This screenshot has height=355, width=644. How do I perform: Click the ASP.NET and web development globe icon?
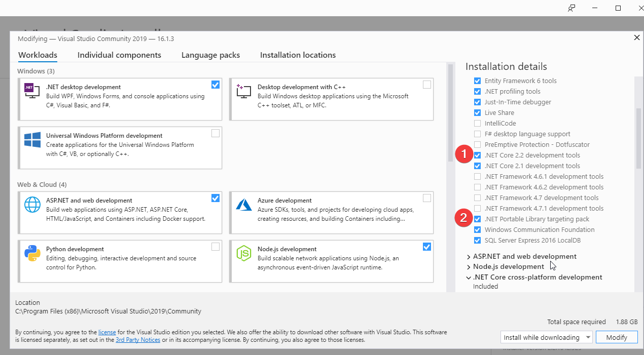(x=32, y=205)
